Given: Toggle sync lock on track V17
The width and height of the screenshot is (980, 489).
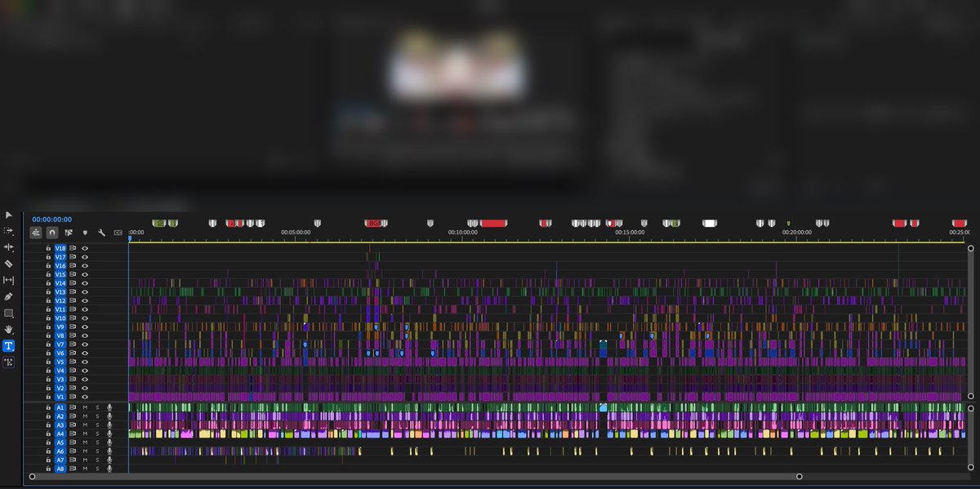Looking at the screenshot, I should click(73, 257).
